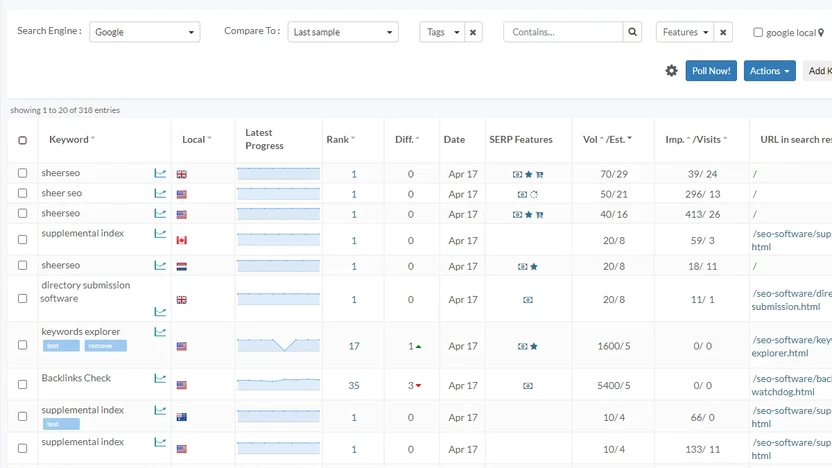Viewport: 832px width, 468px height.
Task: Click the keywords explorer progress sparkline
Action: (279, 345)
